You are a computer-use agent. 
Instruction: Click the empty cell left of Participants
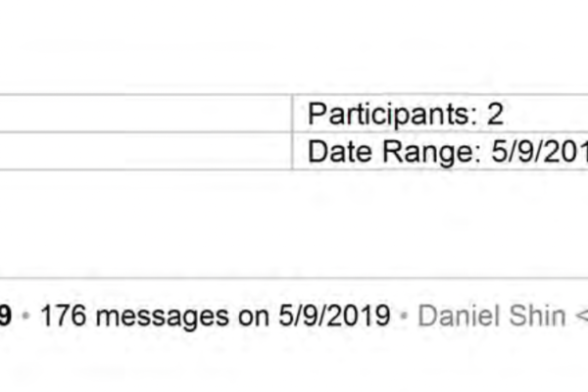coord(145,114)
